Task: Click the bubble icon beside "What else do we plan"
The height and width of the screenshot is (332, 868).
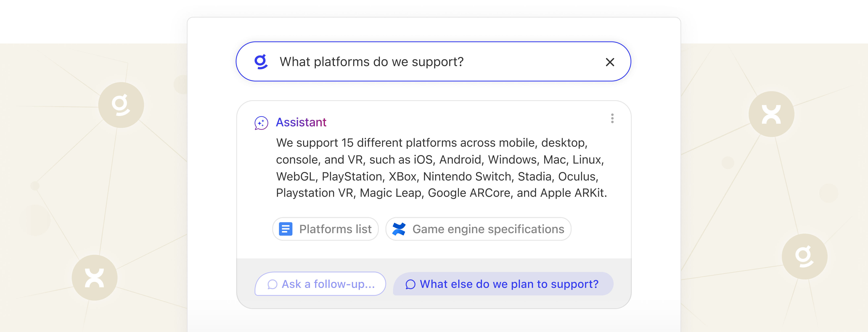Action: 410,285
